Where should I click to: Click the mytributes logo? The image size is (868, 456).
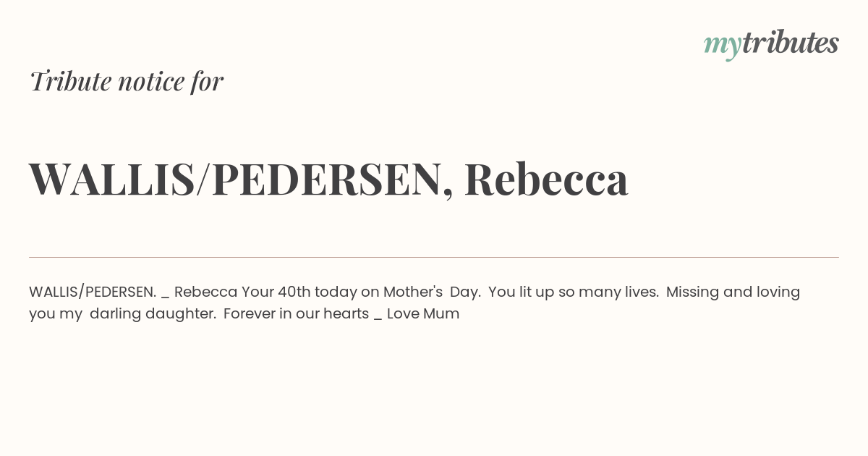[x=771, y=44]
